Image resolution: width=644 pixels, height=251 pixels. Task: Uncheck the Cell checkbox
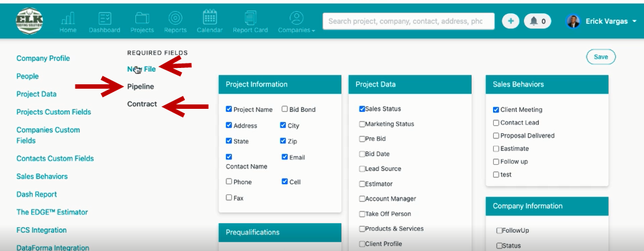coord(285,182)
